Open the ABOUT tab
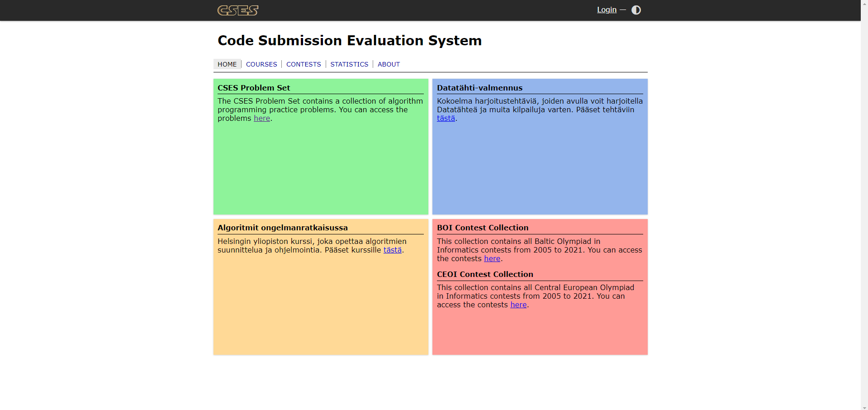 (389, 64)
